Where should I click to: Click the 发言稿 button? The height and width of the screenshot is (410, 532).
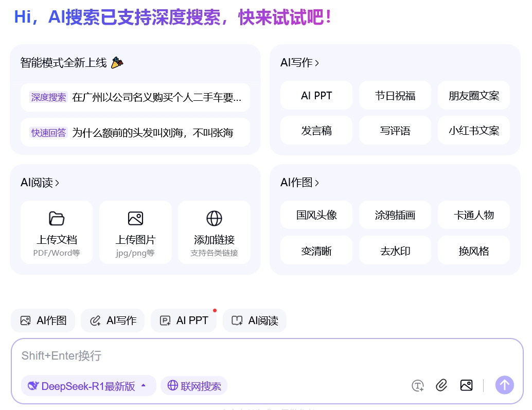316,130
